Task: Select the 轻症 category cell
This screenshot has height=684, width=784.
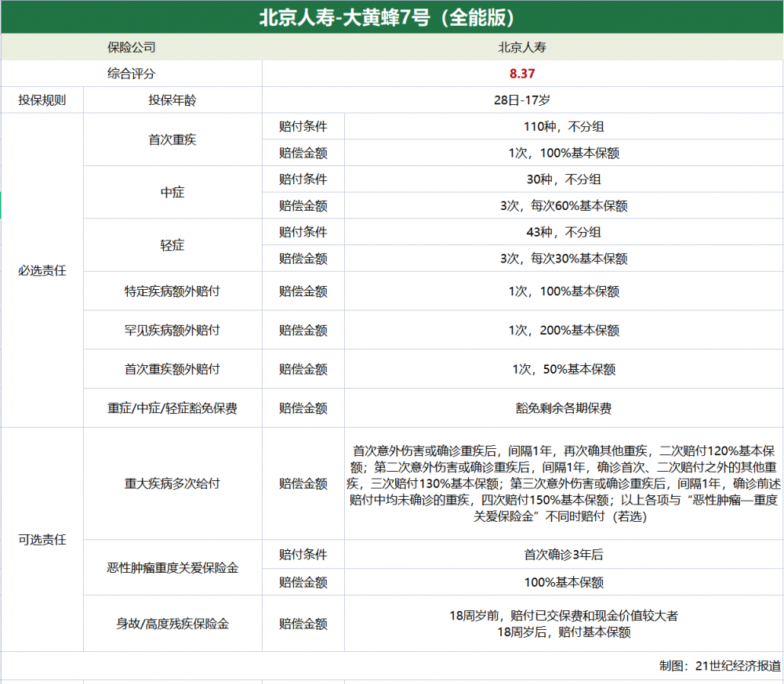Action: (x=172, y=245)
